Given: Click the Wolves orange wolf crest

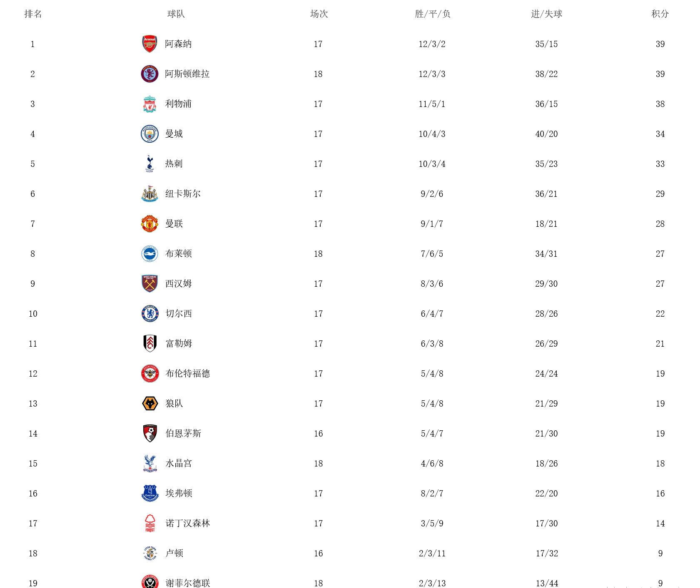Looking at the screenshot, I should coord(150,403).
